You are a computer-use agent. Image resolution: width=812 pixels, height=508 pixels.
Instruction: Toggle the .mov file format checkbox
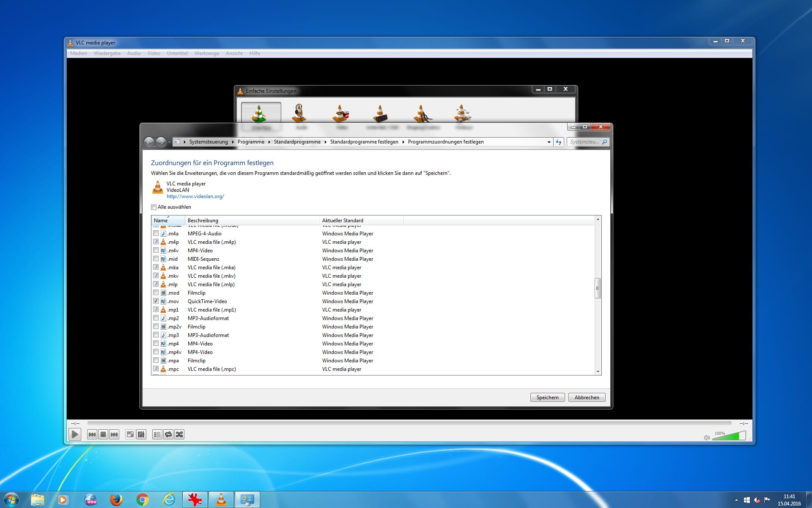[155, 301]
